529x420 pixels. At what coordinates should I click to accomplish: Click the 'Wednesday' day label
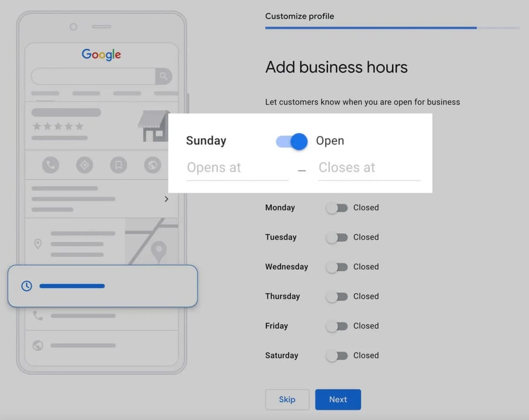coord(287,267)
